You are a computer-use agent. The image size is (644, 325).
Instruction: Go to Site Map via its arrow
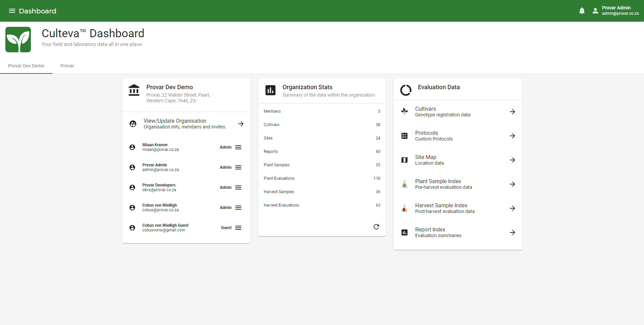[513, 160]
